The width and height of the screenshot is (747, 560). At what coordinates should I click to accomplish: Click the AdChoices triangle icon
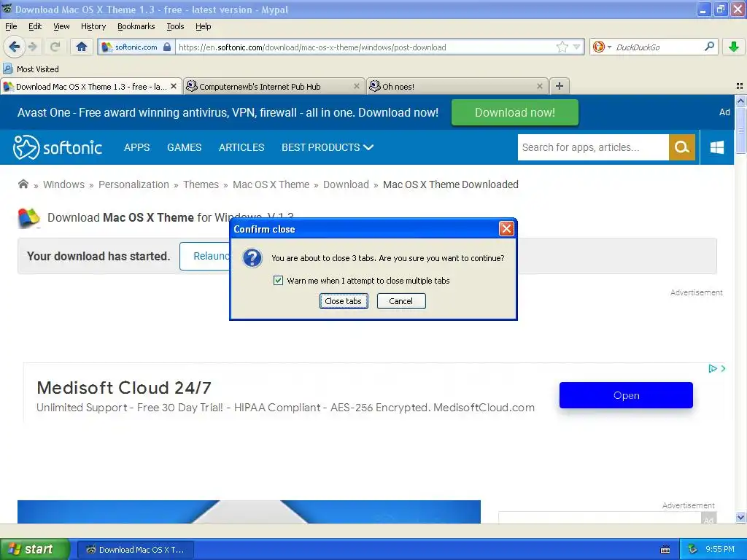click(x=712, y=368)
